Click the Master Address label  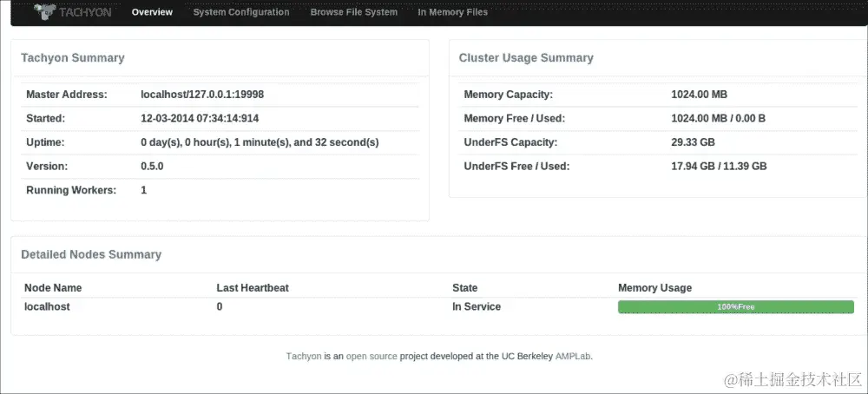[67, 95]
